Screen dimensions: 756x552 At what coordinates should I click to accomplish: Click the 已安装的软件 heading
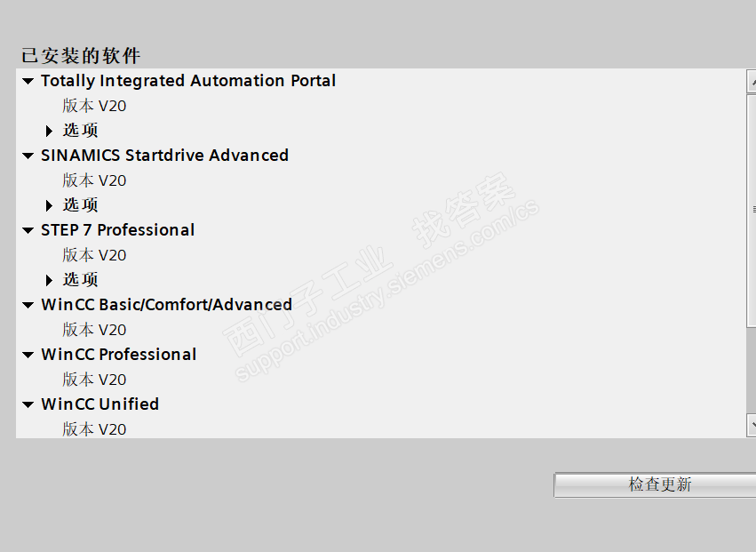(x=81, y=56)
